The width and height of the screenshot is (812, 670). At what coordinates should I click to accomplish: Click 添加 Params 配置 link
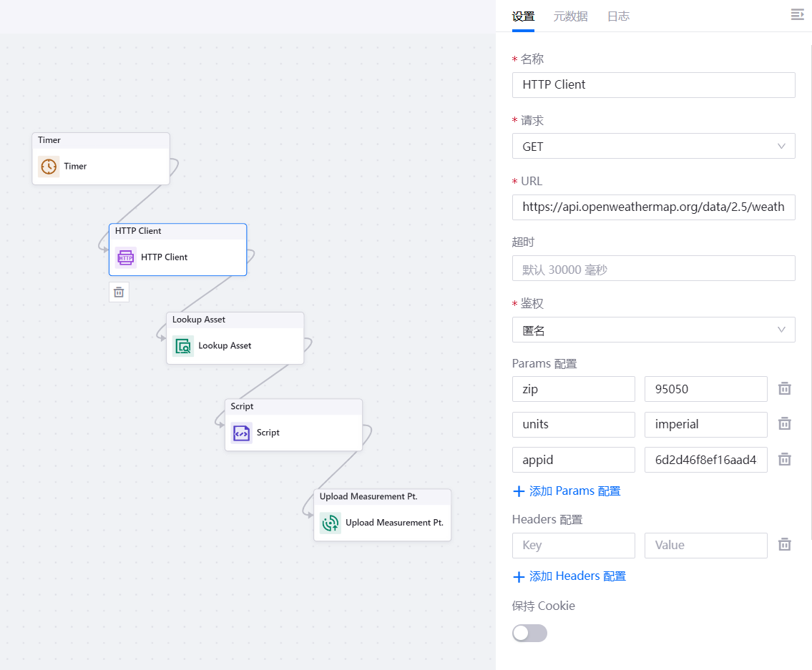tap(567, 491)
